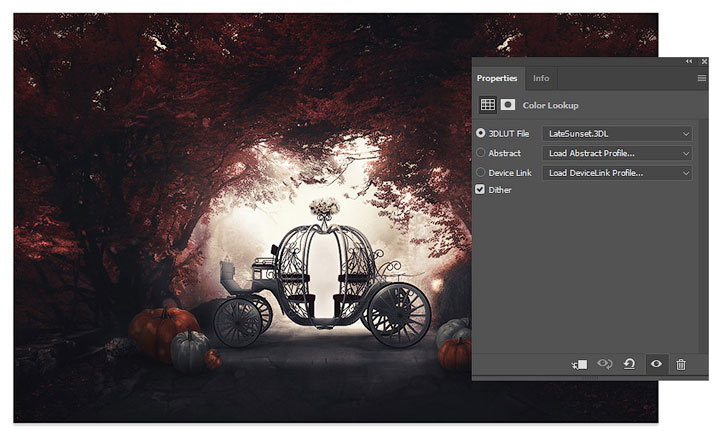The image size is (725, 437).
Task: Click the Dither label text
Action: (x=500, y=190)
